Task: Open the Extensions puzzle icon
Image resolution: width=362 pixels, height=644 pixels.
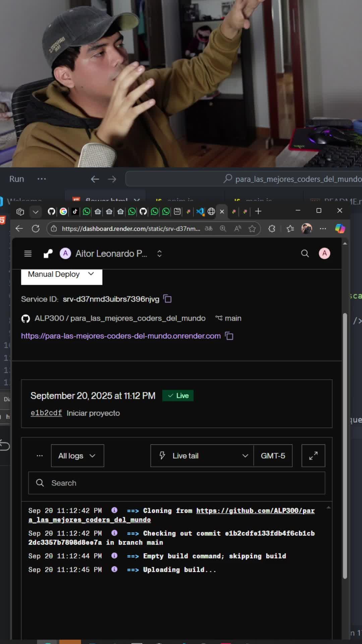Action: coord(272,229)
